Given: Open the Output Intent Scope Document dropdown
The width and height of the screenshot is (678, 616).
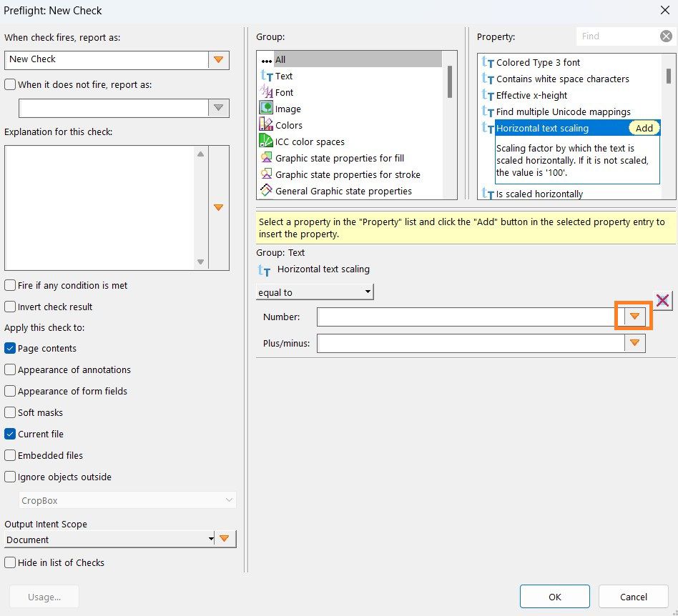Looking at the screenshot, I should (110, 539).
